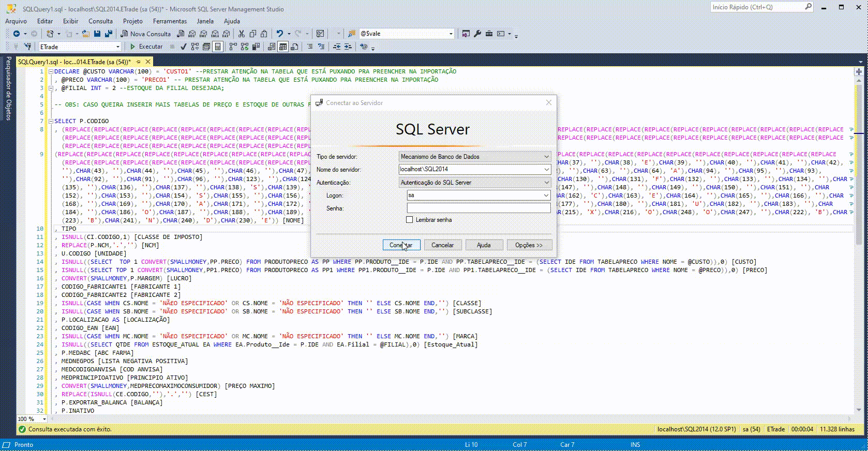Click Specify Values for Template Parameters icon

(x=364, y=47)
